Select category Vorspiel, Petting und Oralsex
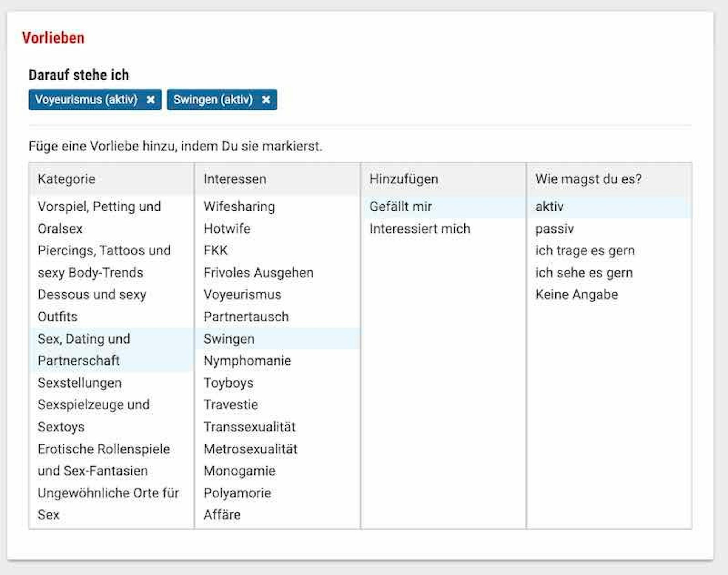 coord(99,217)
